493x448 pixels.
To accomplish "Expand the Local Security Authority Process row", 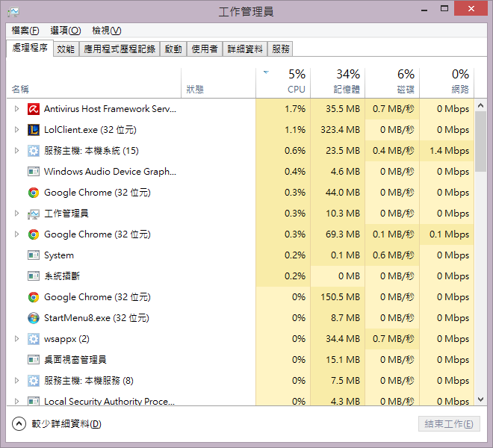I will click(17, 401).
